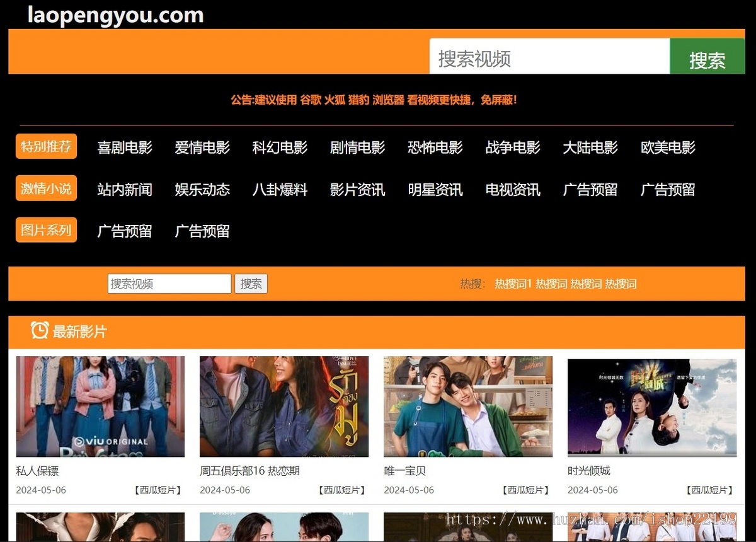The image size is (756, 542).
Task: Open the 激情小说 category button
Action: [46, 188]
